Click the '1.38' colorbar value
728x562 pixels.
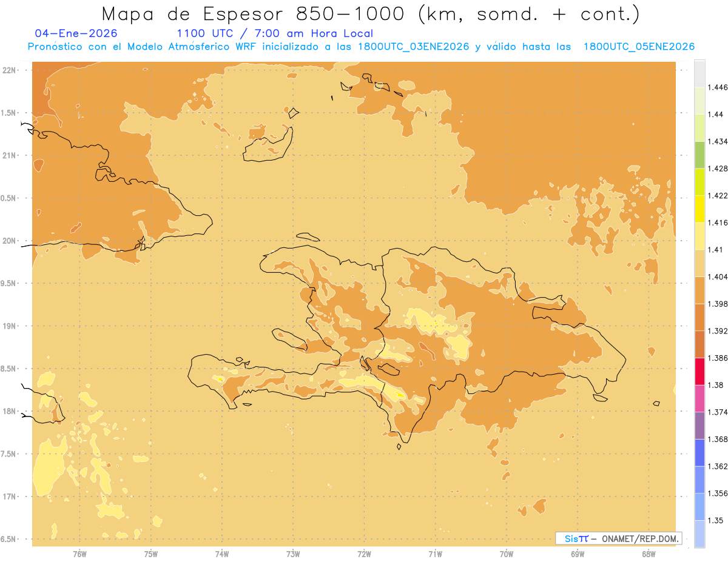pyautogui.click(x=716, y=385)
